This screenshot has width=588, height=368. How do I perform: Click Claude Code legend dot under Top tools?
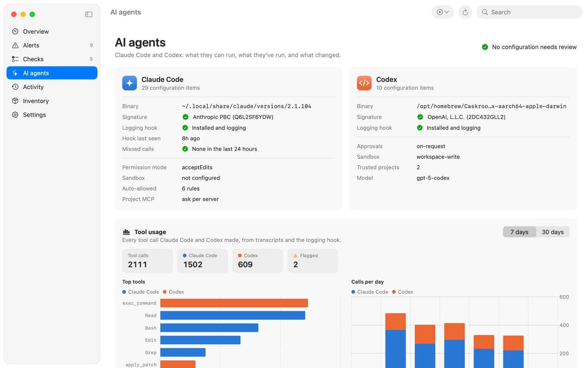point(124,292)
